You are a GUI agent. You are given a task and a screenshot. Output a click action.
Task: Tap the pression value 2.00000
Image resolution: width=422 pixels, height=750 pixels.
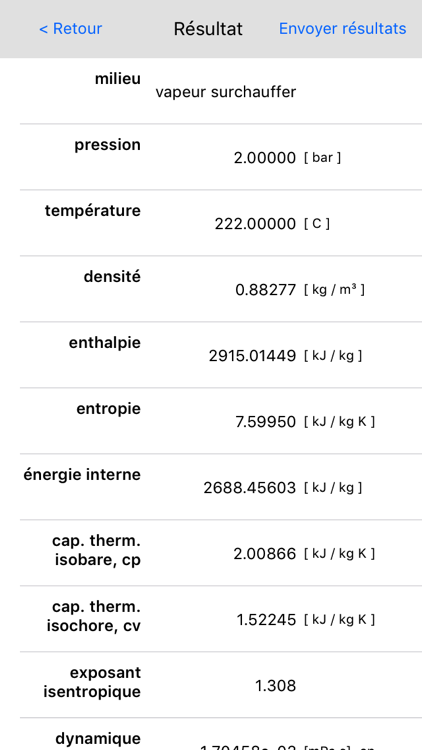(265, 158)
